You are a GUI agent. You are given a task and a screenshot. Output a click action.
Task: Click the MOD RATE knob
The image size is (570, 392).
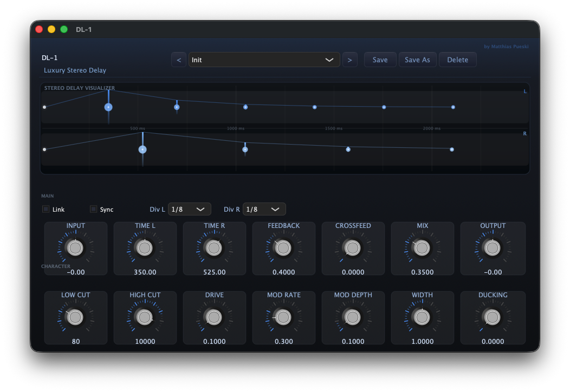coord(283,317)
